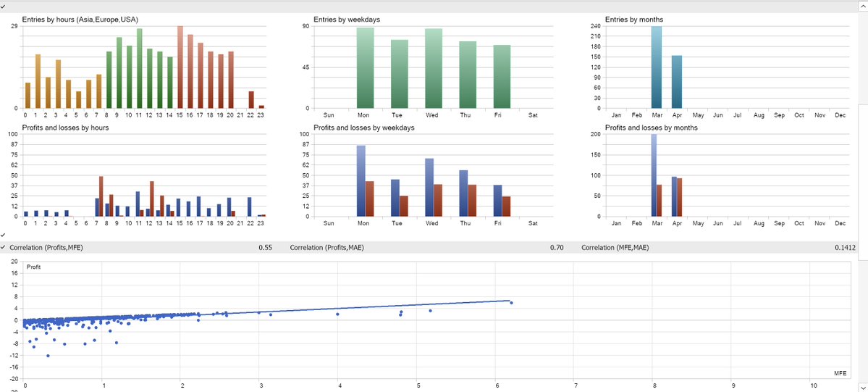Click the scrollbar down arrow
The height and width of the screenshot is (392, 868).
(863, 386)
